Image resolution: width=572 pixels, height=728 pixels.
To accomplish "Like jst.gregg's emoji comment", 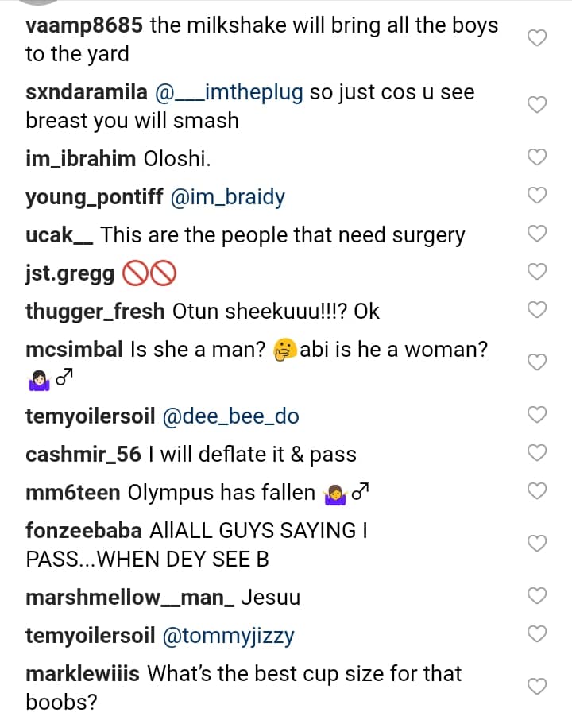I will [x=537, y=273].
